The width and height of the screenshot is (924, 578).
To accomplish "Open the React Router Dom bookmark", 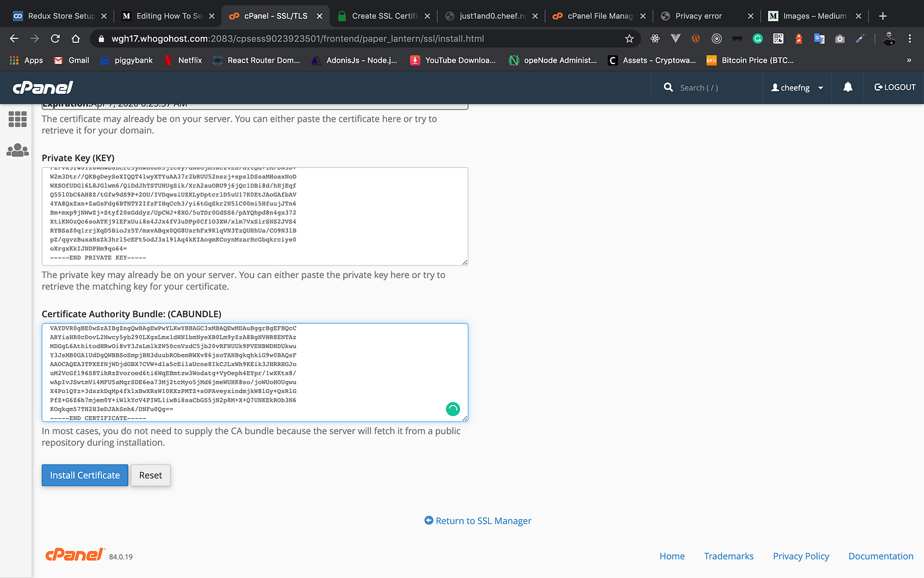I will tap(256, 60).
